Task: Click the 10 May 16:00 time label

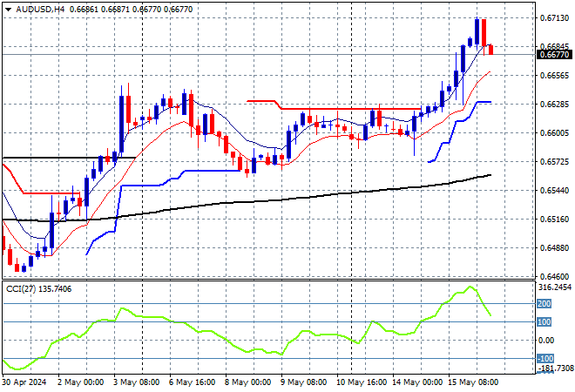Action: pyautogui.click(x=362, y=382)
